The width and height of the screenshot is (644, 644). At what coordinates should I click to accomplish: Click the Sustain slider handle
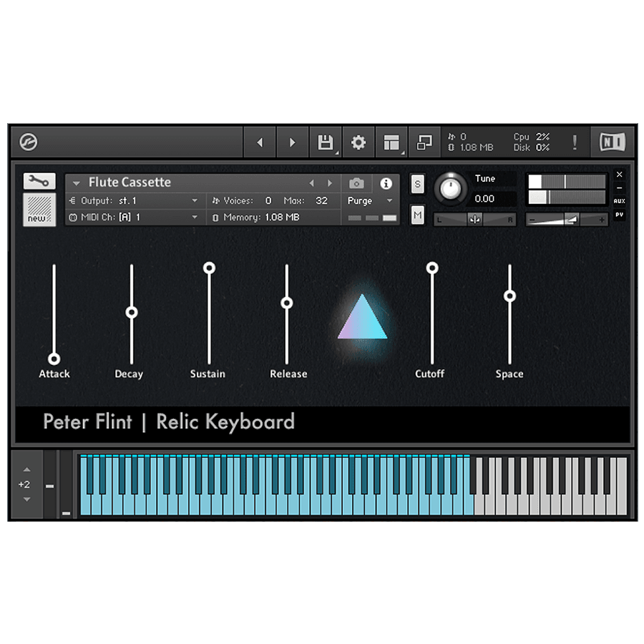[209, 268]
